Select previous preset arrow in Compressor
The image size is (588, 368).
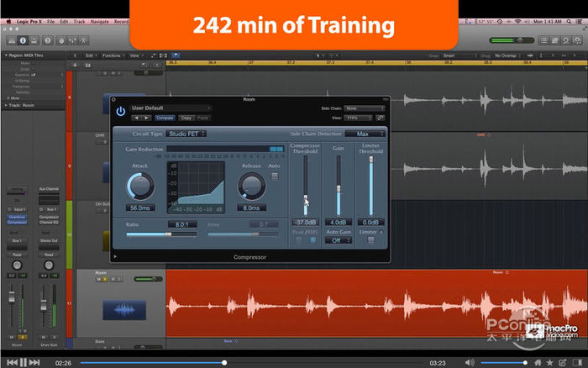click(136, 118)
